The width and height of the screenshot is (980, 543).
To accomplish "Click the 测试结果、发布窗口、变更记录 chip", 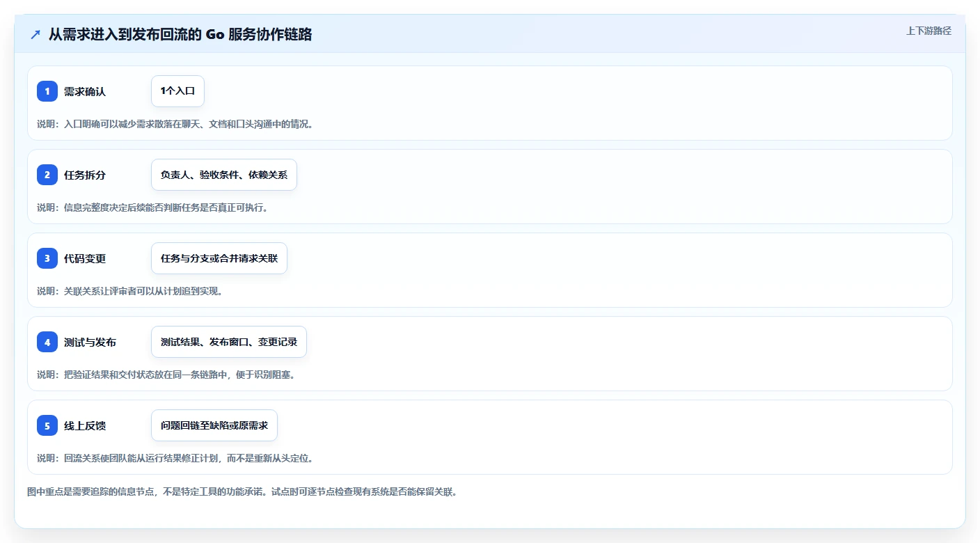I will 229,342.
